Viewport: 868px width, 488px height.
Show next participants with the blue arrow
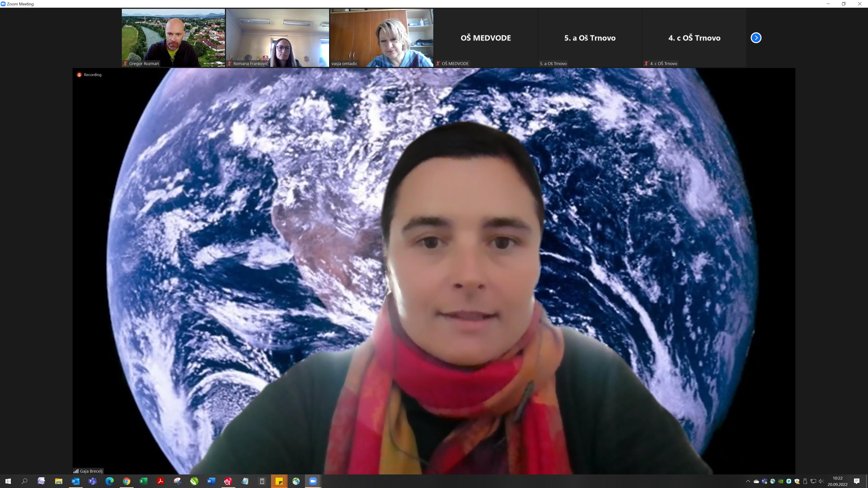(756, 38)
